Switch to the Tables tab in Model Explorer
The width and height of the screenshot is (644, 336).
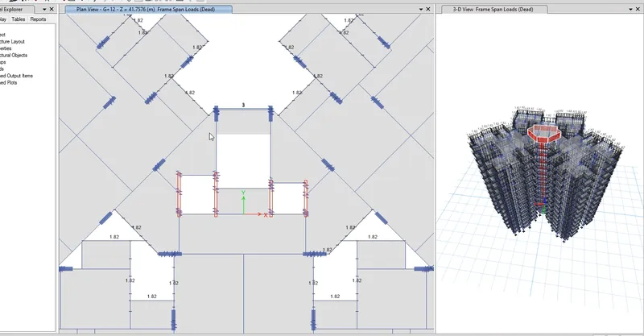(18, 19)
